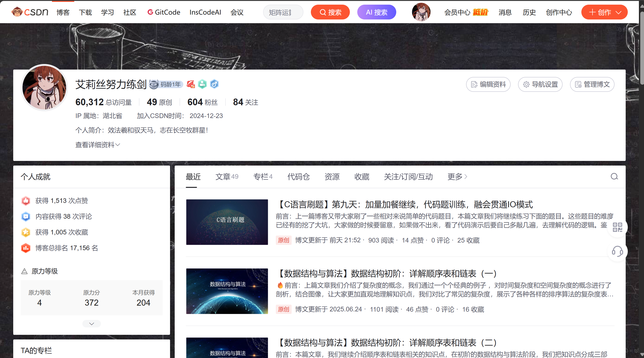Switch to the 最近 tab
The height and width of the screenshot is (358, 644).
coord(193,177)
